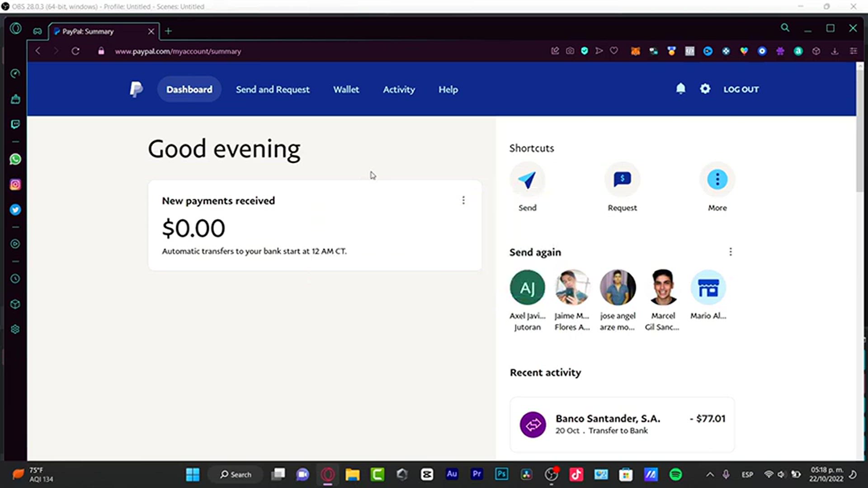Image resolution: width=868 pixels, height=488 pixels.
Task: Click the ESP language indicator
Action: point(747,474)
